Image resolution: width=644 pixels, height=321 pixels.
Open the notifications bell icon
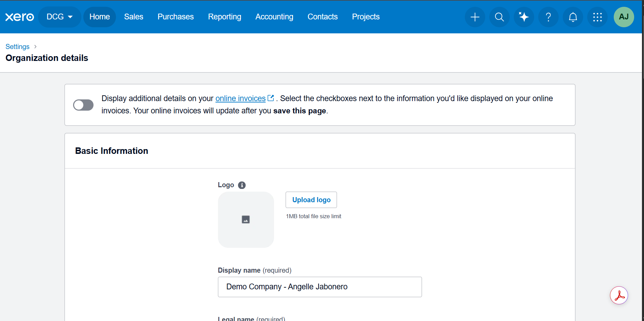tap(573, 17)
